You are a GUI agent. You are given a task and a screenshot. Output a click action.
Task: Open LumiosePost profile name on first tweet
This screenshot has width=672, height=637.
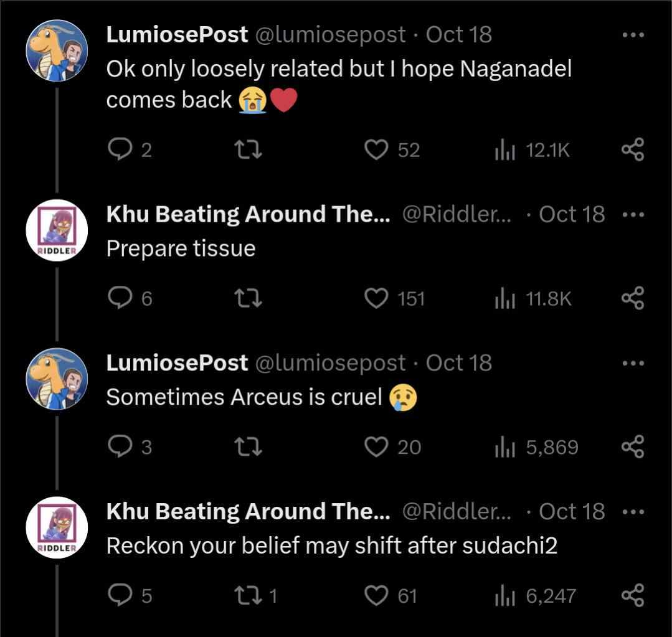(x=177, y=35)
